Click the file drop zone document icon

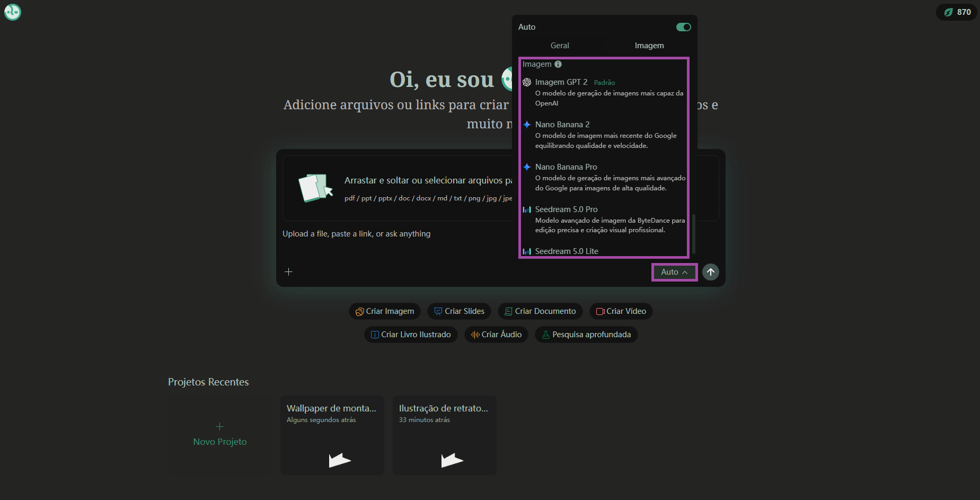point(316,188)
